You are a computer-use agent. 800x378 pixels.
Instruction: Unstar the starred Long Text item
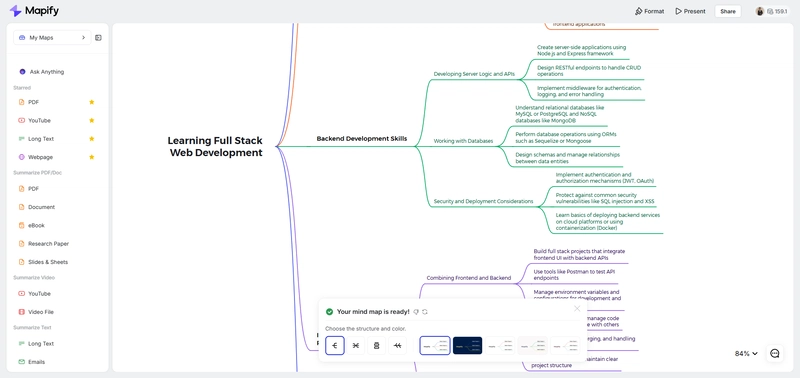[x=92, y=139]
